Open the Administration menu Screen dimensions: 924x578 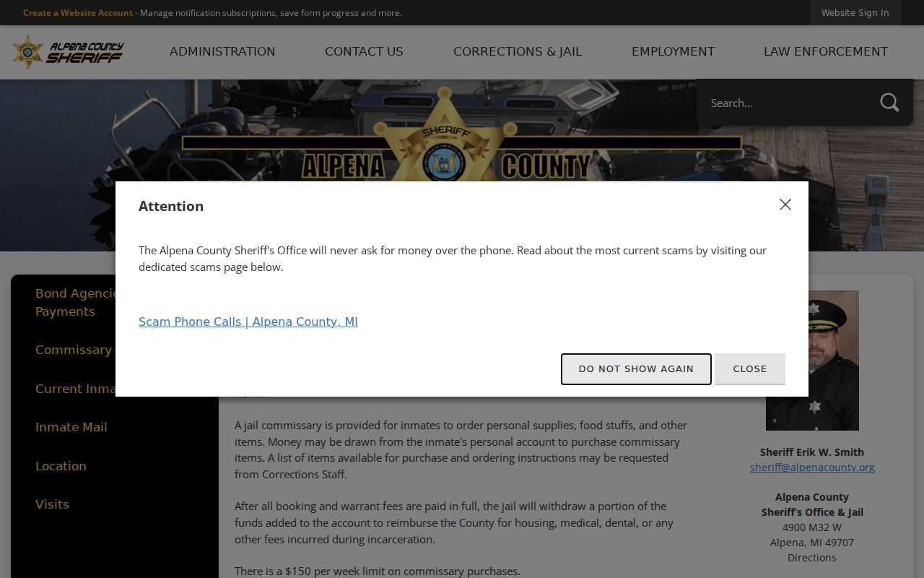pyautogui.click(x=222, y=51)
